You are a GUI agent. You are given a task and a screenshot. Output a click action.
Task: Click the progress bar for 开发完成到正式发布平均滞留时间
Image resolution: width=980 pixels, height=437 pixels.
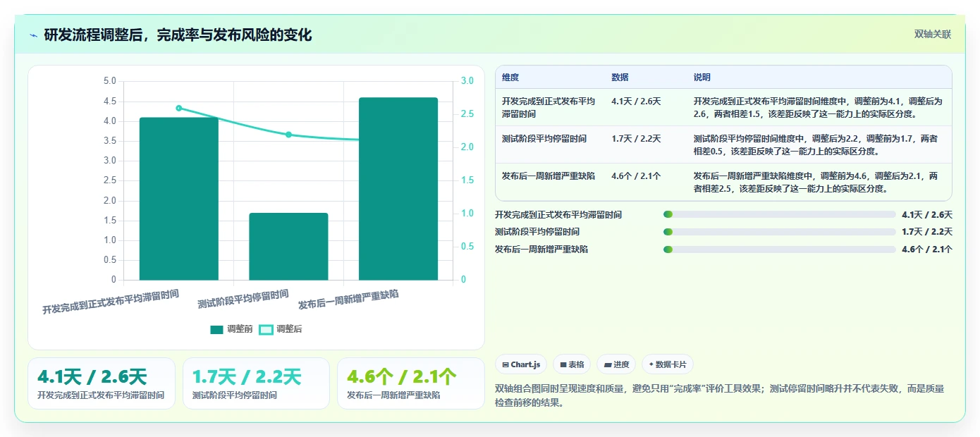pyautogui.click(x=780, y=214)
